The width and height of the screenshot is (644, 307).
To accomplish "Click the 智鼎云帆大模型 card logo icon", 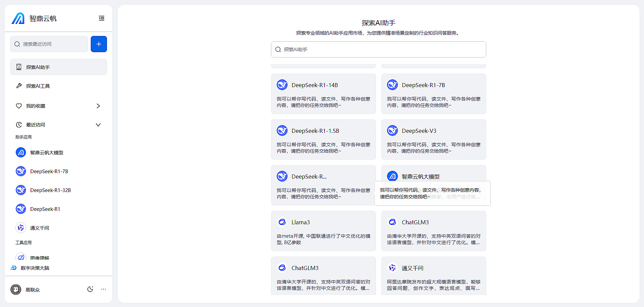I will [x=392, y=176].
